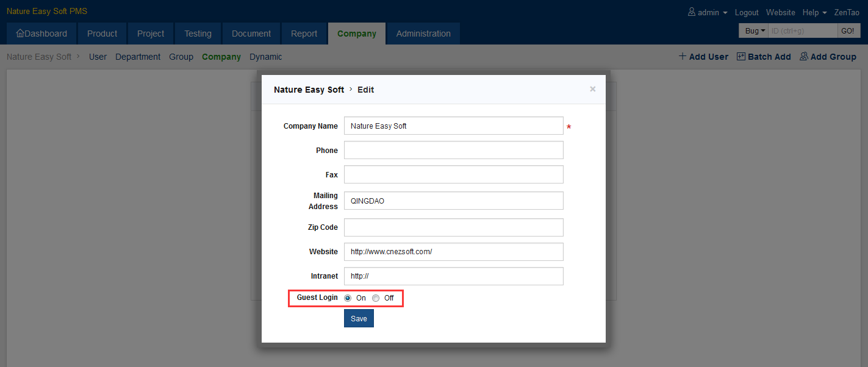Click the Add Group people icon
868x367 pixels.
point(804,57)
